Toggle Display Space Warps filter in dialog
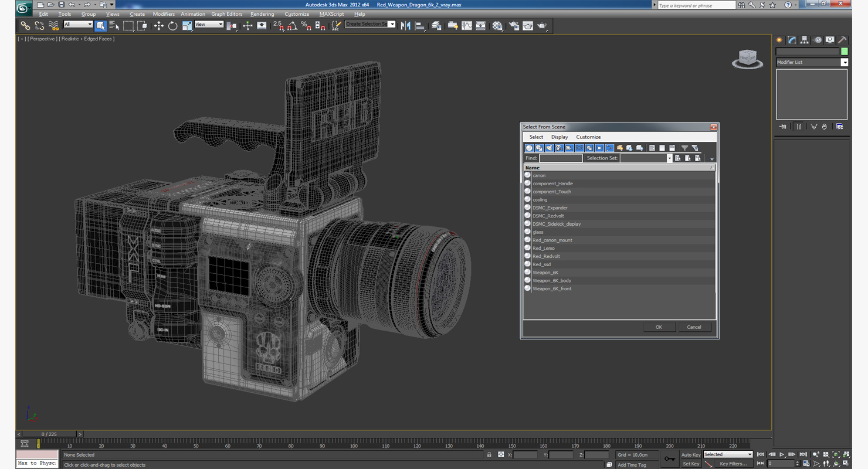This screenshot has height=469, width=868. pyautogui.click(x=579, y=148)
